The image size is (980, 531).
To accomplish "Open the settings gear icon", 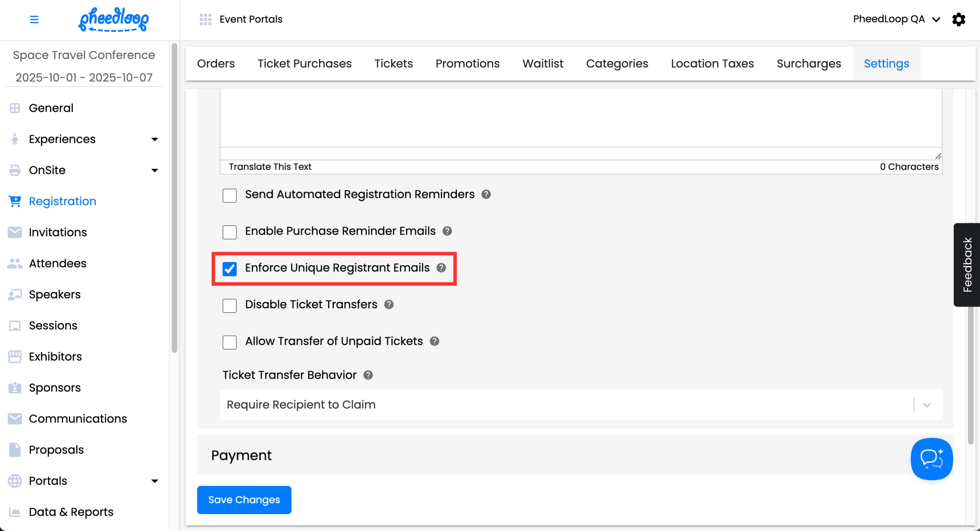I will coord(958,19).
